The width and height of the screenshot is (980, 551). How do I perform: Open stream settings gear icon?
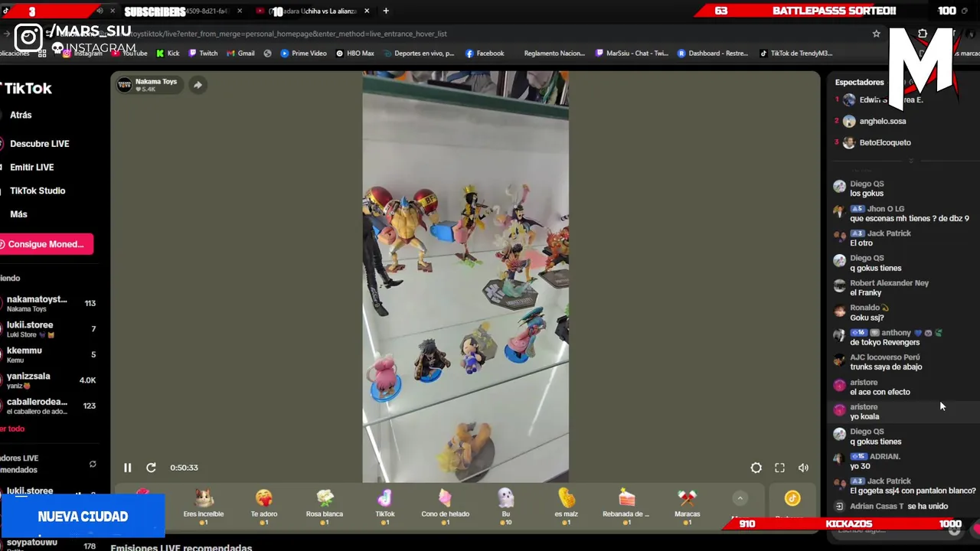tap(756, 468)
